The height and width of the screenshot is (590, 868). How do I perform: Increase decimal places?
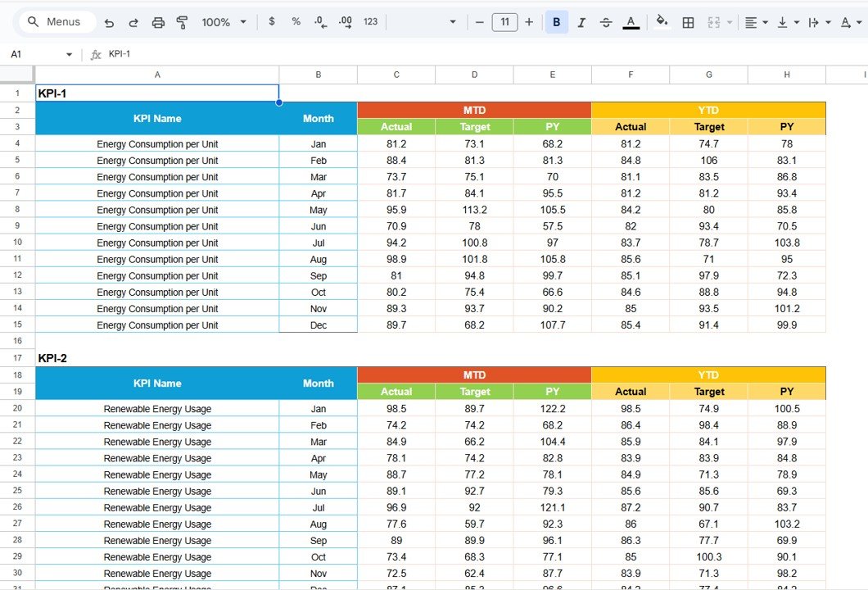pos(344,22)
